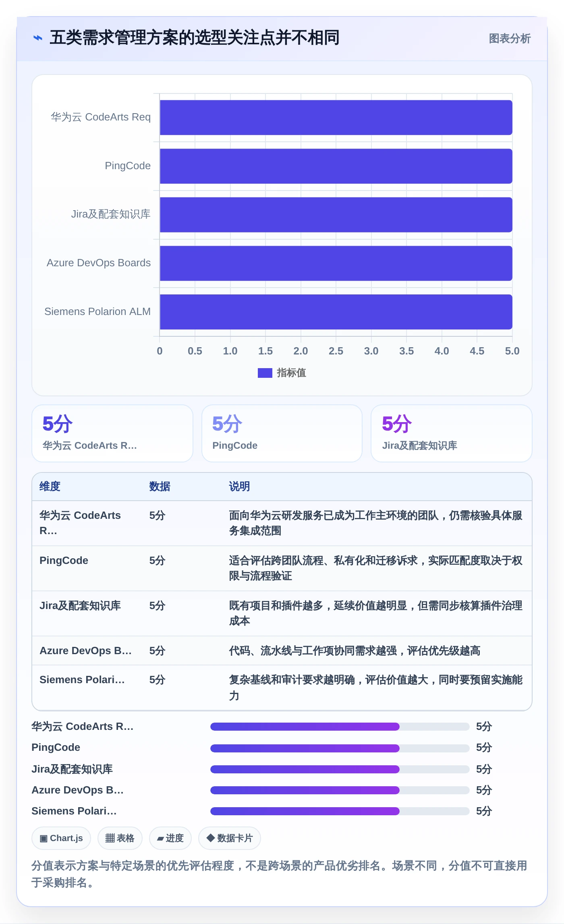Click the Jira及配套知识库 chart bar
The height and width of the screenshot is (924, 564).
336,215
